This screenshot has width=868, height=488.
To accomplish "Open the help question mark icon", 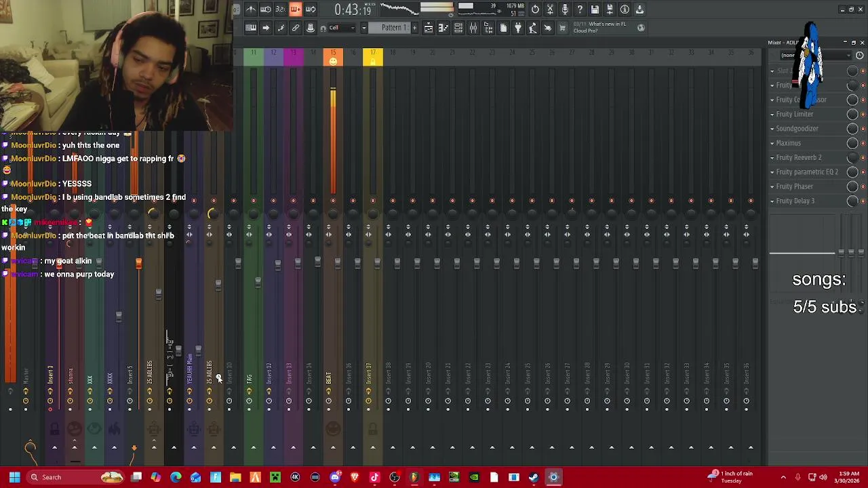I will (580, 9).
